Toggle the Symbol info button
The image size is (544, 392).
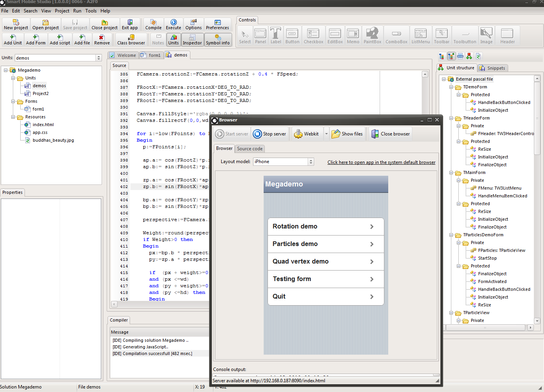(x=218, y=39)
